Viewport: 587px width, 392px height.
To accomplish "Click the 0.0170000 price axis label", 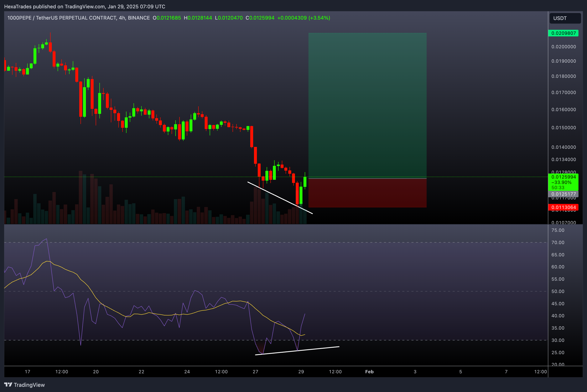I will coord(563,93).
